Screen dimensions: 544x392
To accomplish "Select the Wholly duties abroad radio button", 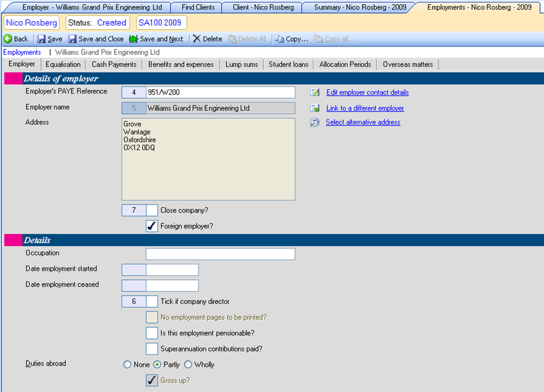I will [x=188, y=365].
